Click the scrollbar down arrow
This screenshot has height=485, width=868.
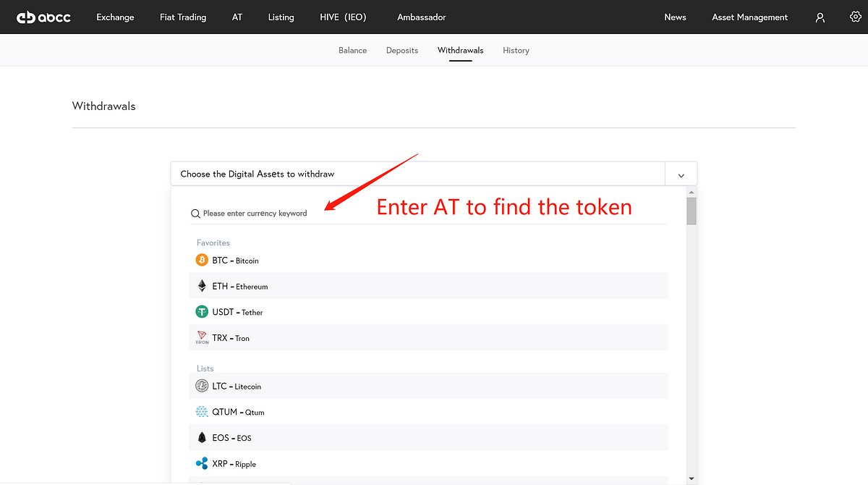point(692,478)
